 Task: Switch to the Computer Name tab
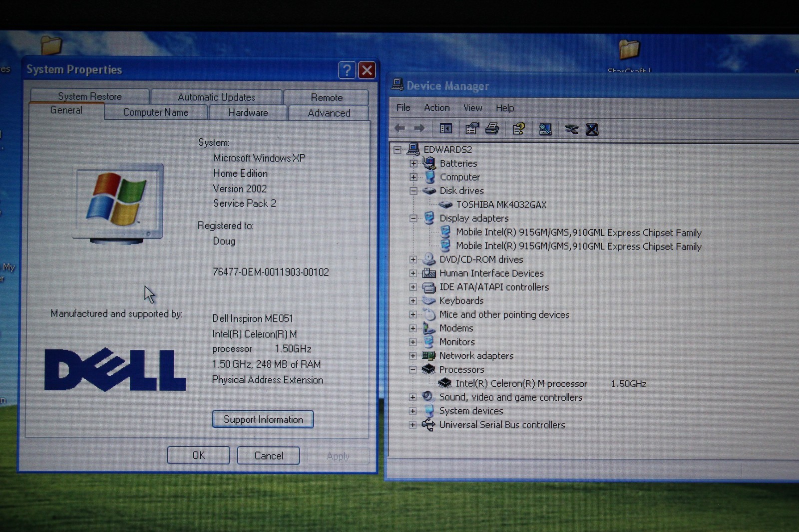pyautogui.click(x=156, y=112)
